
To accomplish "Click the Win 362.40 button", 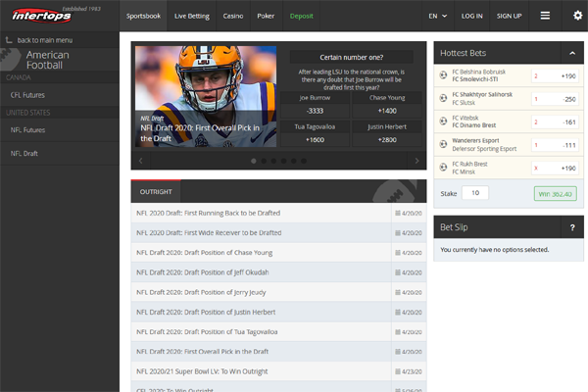I will (555, 194).
